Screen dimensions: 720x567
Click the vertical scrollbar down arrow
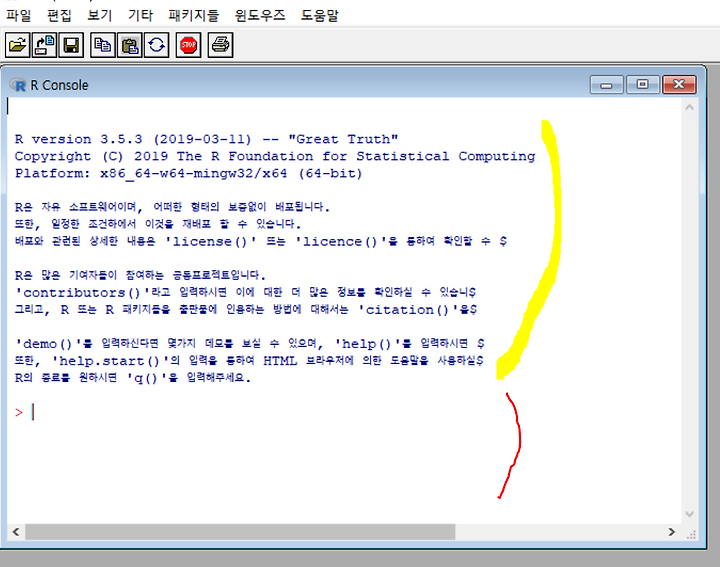pyautogui.click(x=689, y=514)
